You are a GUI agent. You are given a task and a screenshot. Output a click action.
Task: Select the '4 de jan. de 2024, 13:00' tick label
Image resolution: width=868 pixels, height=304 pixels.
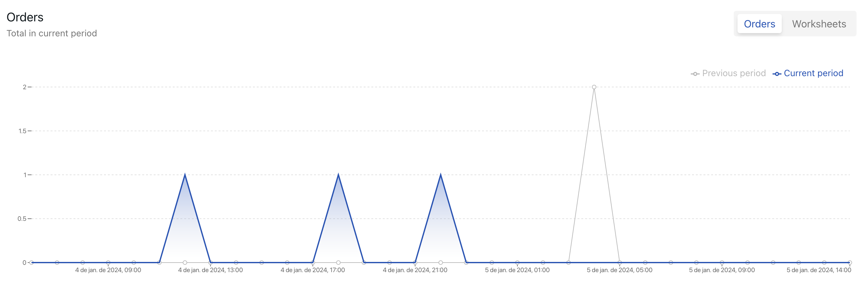coord(210,270)
